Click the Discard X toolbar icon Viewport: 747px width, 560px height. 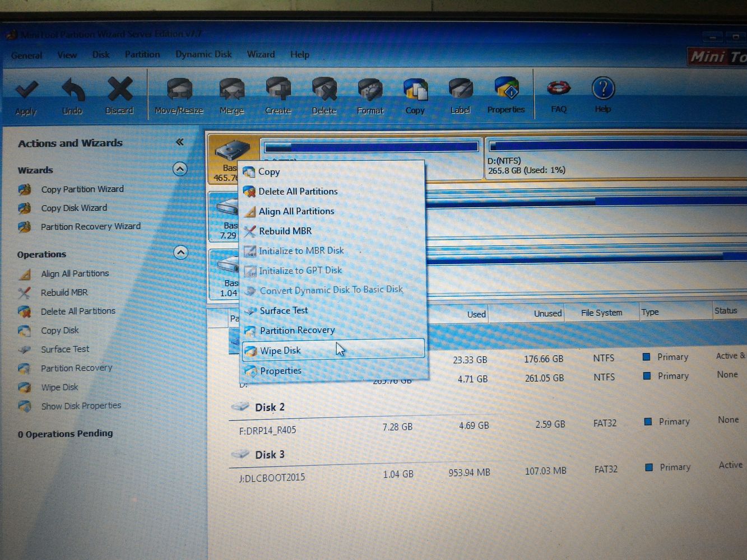coord(119,89)
